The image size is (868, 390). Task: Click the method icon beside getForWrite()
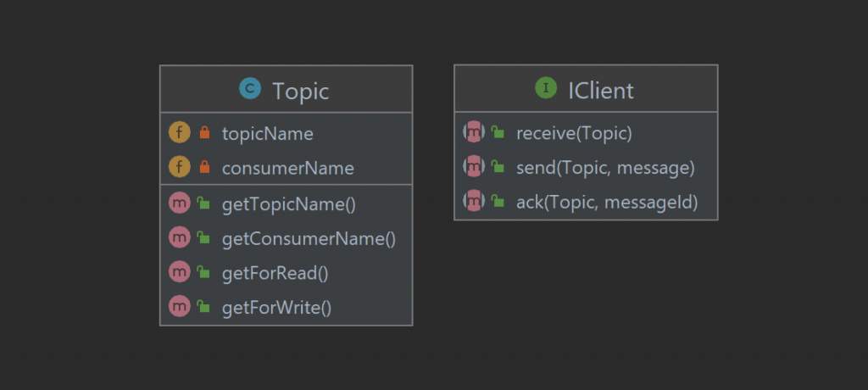point(180,306)
